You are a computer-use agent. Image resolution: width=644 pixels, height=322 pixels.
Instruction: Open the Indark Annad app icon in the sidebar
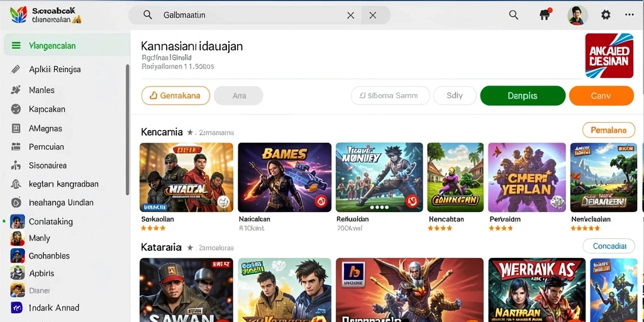coord(18,308)
